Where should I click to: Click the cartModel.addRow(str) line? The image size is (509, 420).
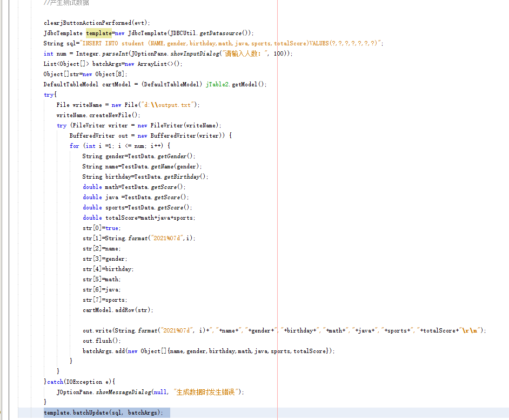click(x=118, y=310)
